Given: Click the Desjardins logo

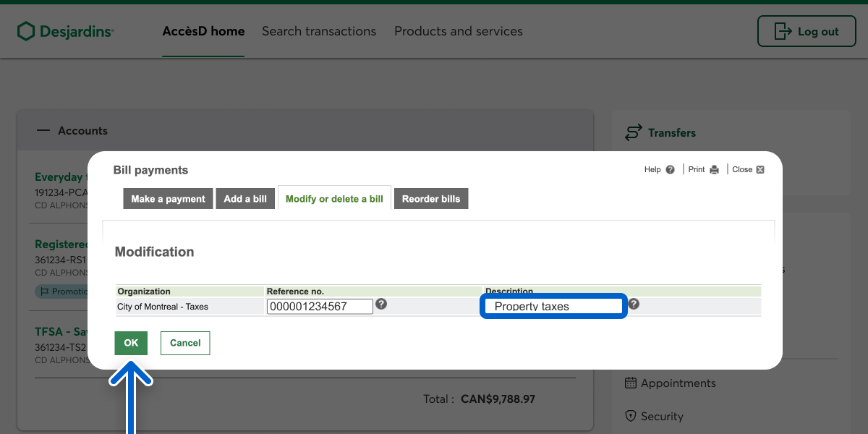Looking at the screenshot, I should pos(65,31).
